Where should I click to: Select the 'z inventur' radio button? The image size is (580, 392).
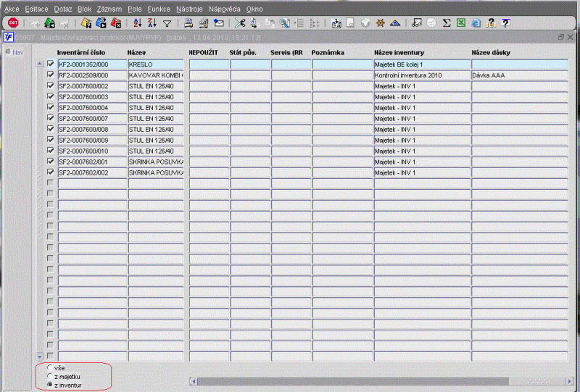(x=49, y=385)
